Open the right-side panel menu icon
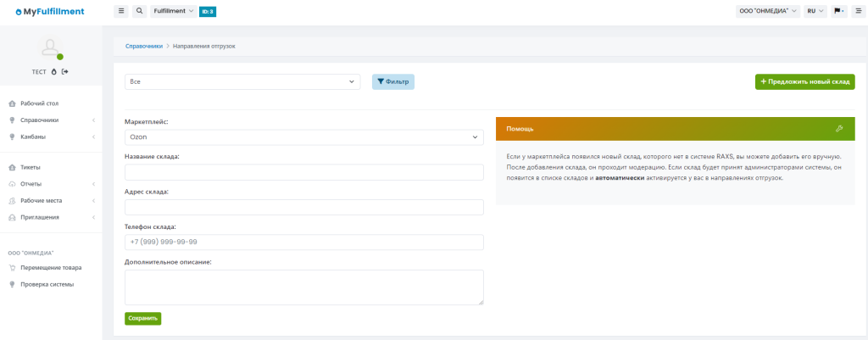This screenshot has height=340, width=868. pos(857,11)
